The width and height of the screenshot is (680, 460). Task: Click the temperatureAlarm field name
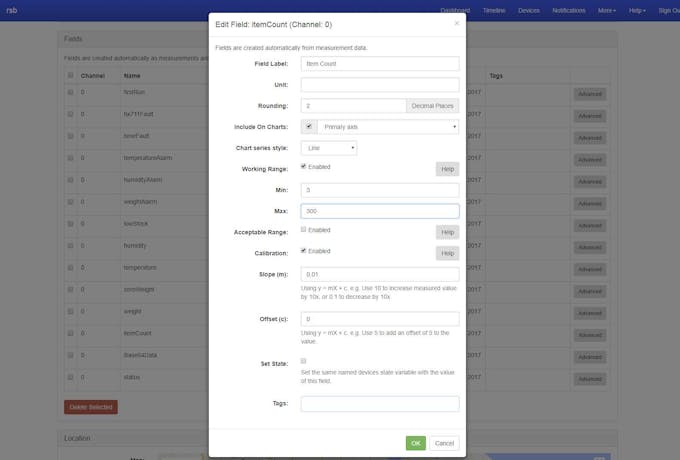148,158
